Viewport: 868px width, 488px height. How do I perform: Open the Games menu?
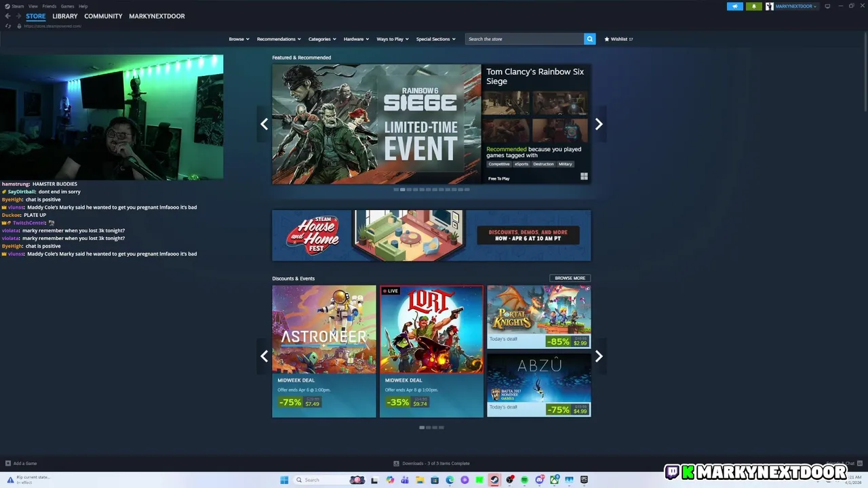click(x=68, y=6)
